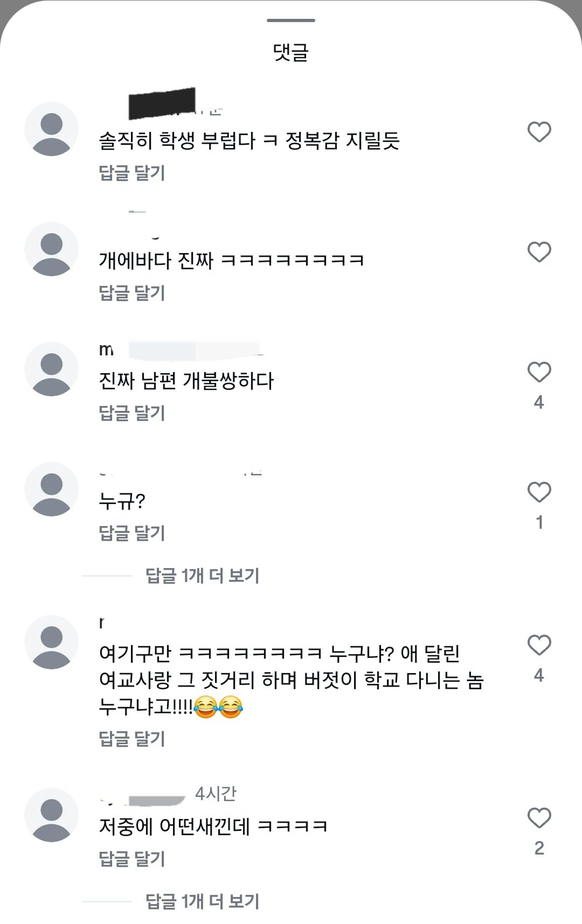The image size is (582, 924).
Task: Like the '여기구만' comment with heart
Action: point(539,645)
